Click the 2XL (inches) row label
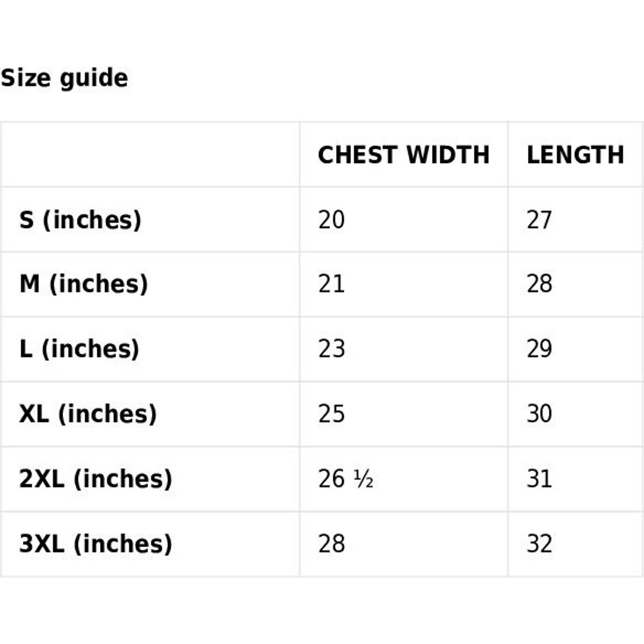 [95, 479]
